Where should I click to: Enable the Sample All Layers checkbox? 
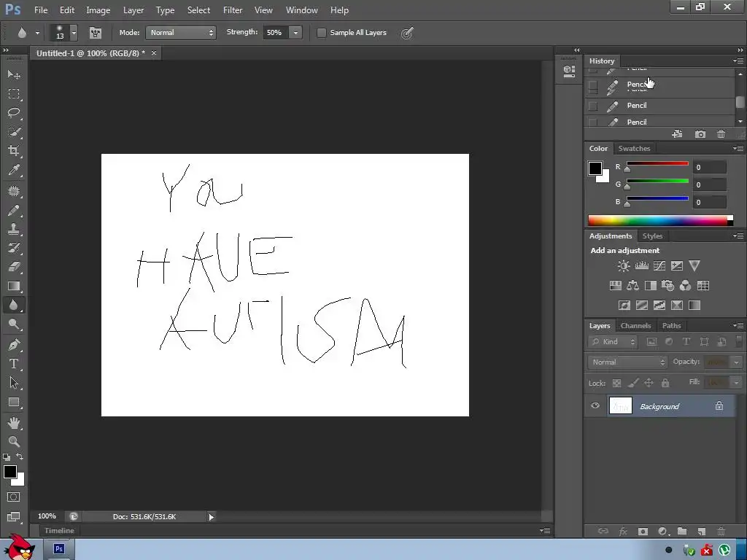coord(322,33)
